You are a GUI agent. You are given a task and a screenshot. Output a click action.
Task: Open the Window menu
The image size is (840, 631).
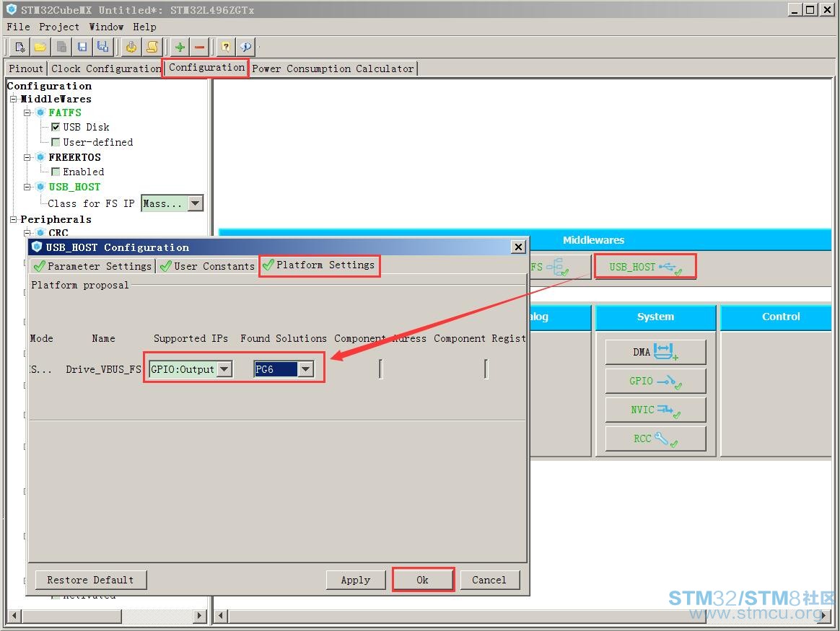106,27
